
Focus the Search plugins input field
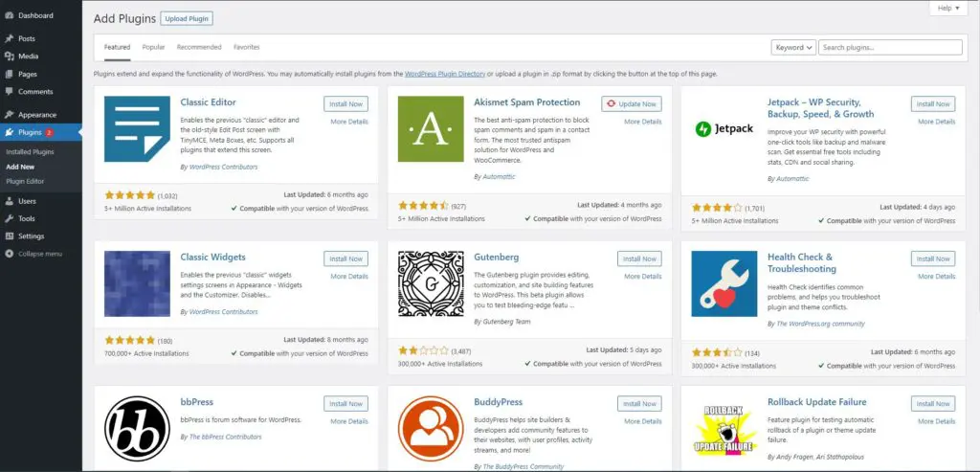890,48
